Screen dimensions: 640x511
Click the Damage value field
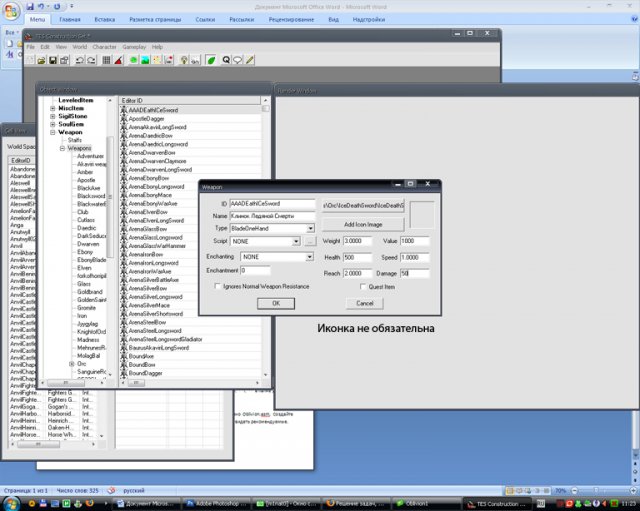(x=415, y=273)
